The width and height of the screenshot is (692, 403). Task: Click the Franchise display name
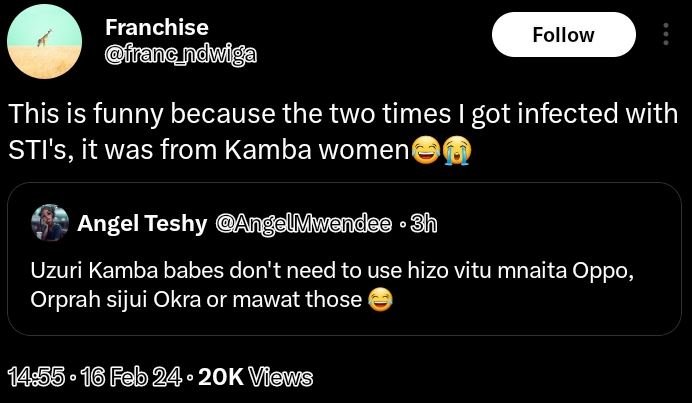point(156,27)
